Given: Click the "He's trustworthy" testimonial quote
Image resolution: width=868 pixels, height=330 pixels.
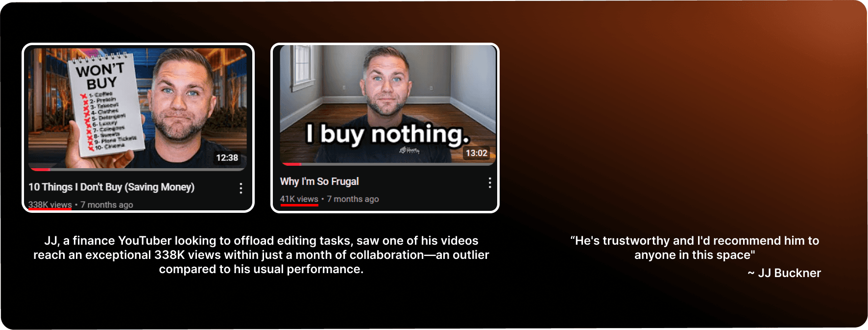Looking at the screenshot, I should click(695, 248).
